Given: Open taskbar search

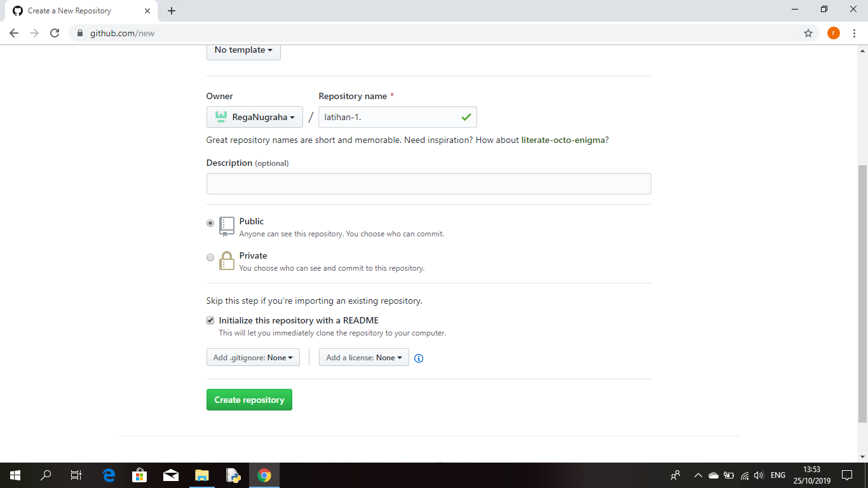Looking at the screenshot, I should click(x=46, y=475).
